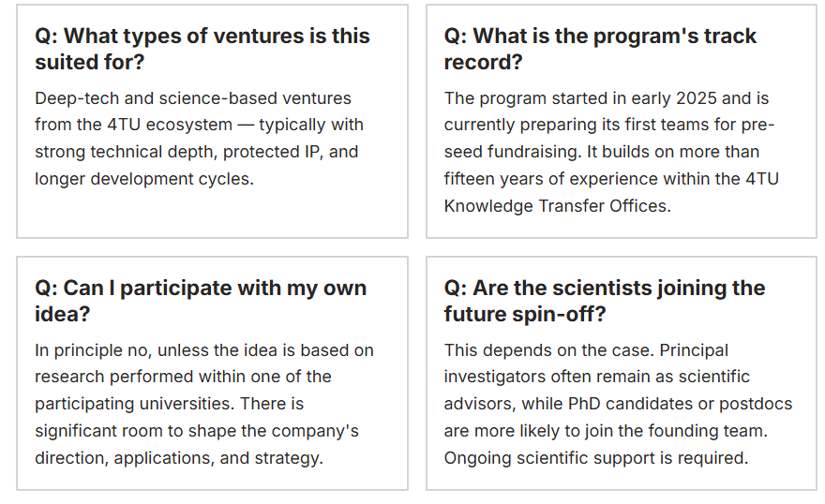Screen dimensions: 825x504
Task: Click the answer paragraph starting "In principle no"
Action: pos(204,404)
